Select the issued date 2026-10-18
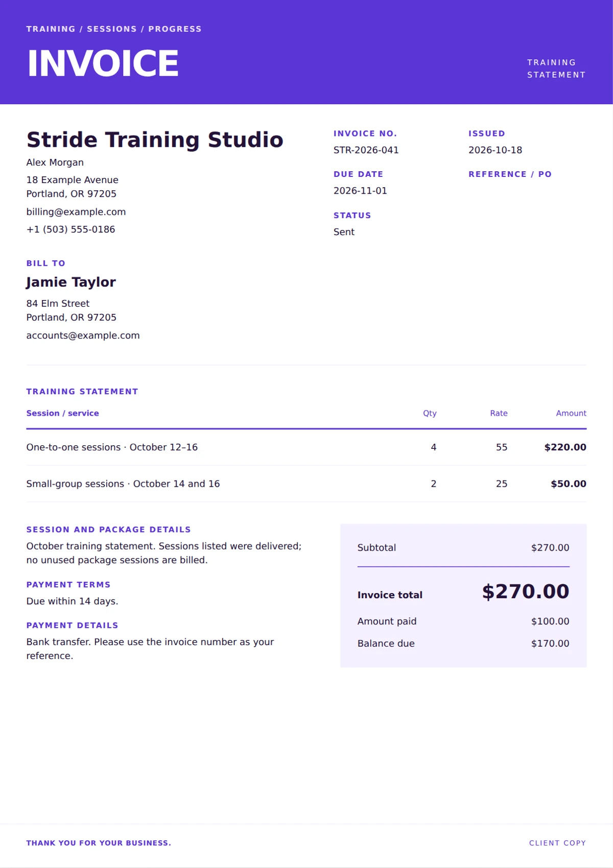 point(496,150)
